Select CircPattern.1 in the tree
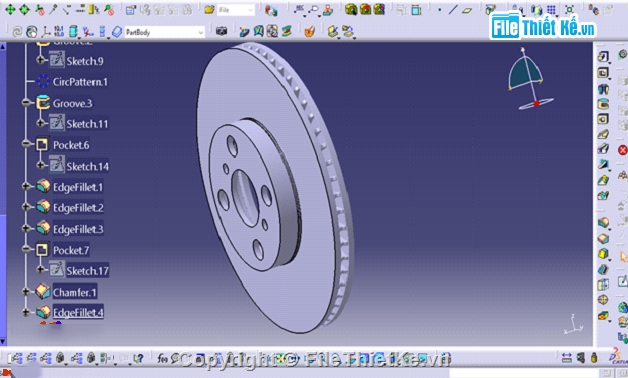628x378 pixels. (x=80, y=82)
